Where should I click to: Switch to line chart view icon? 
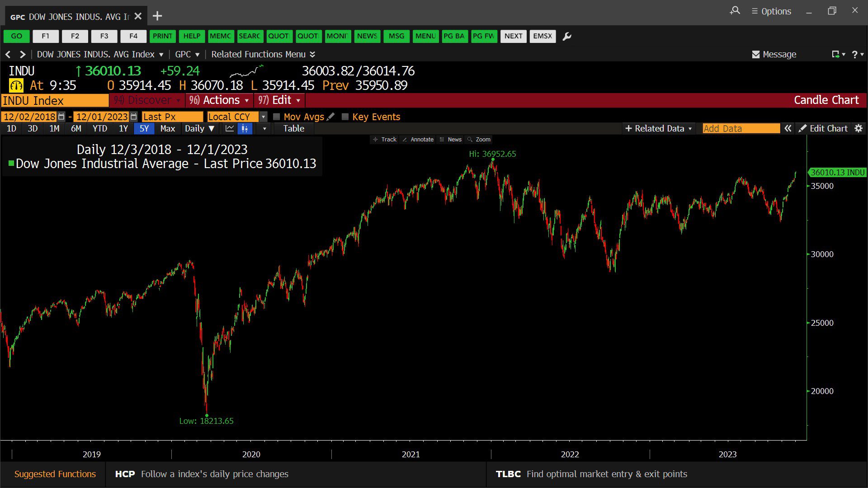pos(230,129)
